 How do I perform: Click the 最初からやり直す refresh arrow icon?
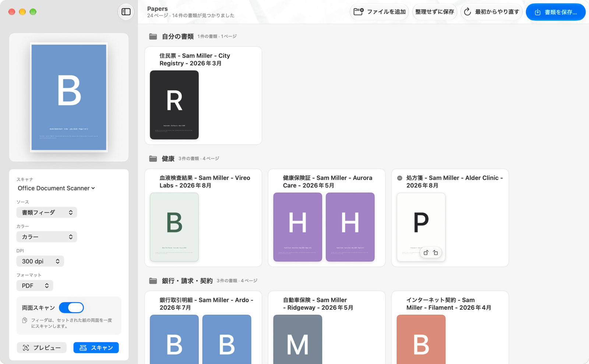468,12
